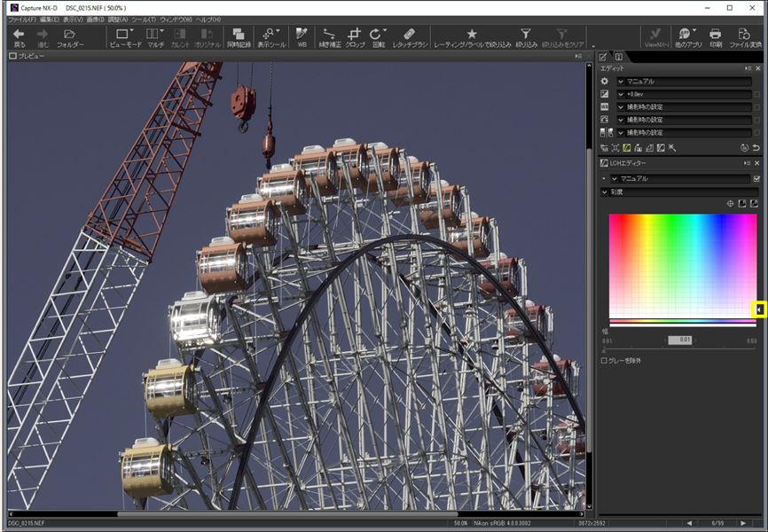Image resolution: width=768 pixels, height=532 pixels.
Task: Open the LCH editor マニュアル dropdown
Action: point(680,179)
